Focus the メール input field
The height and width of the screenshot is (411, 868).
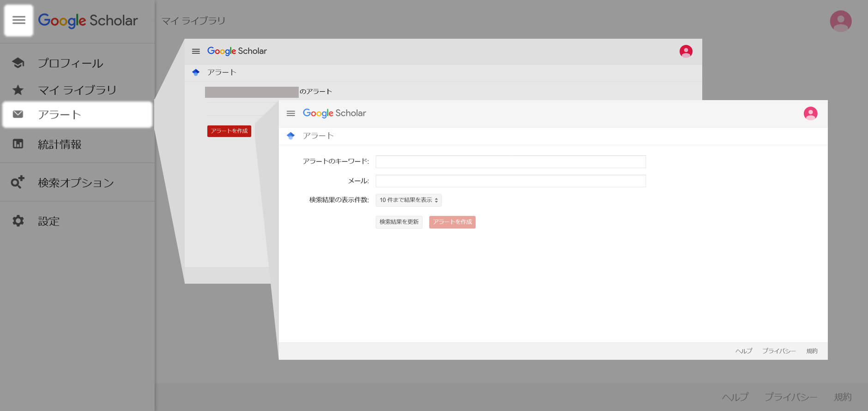pyautogui.click(x=511, y=181)
